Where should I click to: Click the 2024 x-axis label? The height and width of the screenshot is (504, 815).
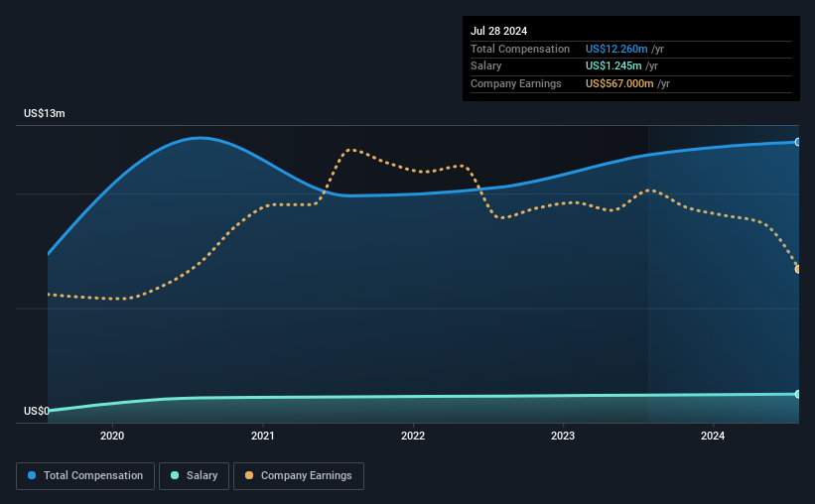click(x=713, y=436)
